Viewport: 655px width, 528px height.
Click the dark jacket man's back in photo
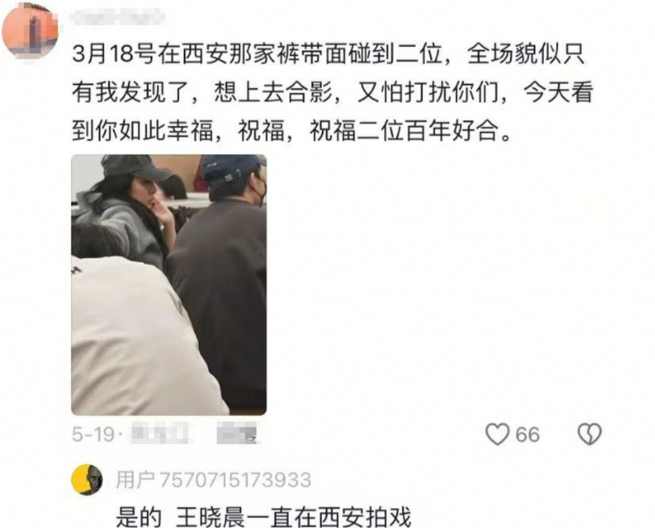click(x=217, y=294)
